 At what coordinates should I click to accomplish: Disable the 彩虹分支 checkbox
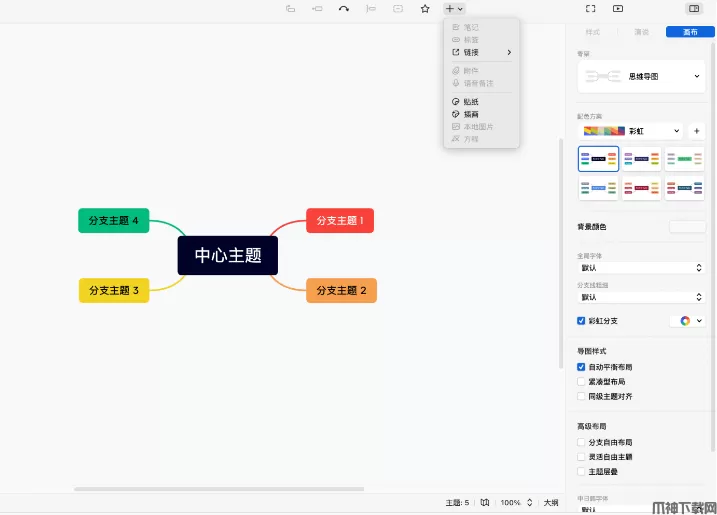[x=582, y=321]
